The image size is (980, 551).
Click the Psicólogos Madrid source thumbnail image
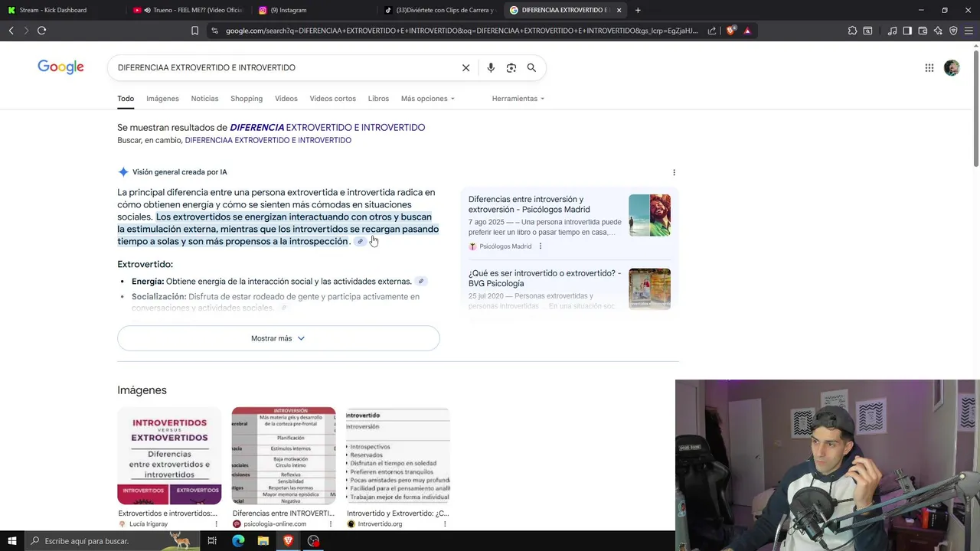click(649, 215)
